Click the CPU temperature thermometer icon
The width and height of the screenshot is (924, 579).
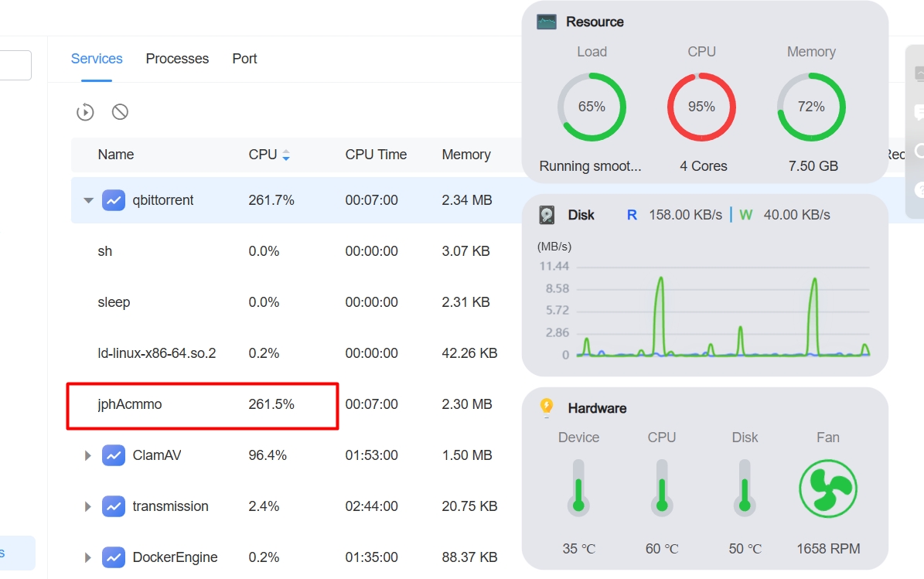tap(662, 488)
